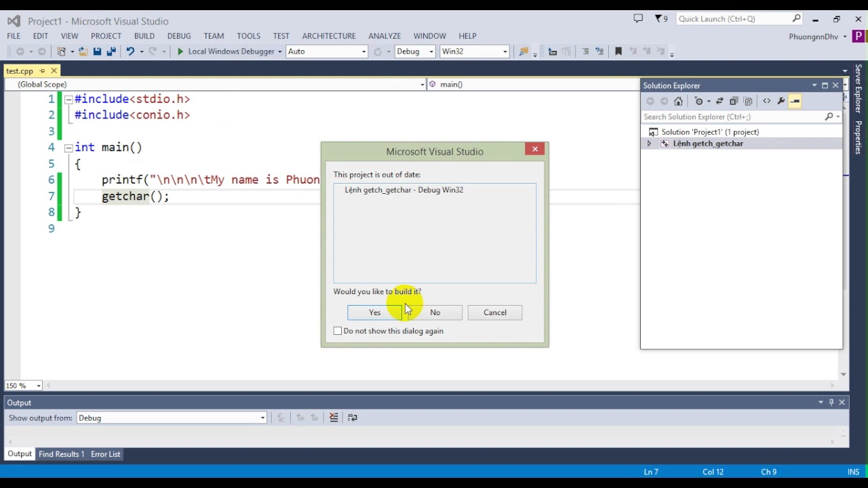The width and height of the screenshot is (868, 488).
Task: Expand the Lệnh getch_getchar project node
Action: (649, 144)
